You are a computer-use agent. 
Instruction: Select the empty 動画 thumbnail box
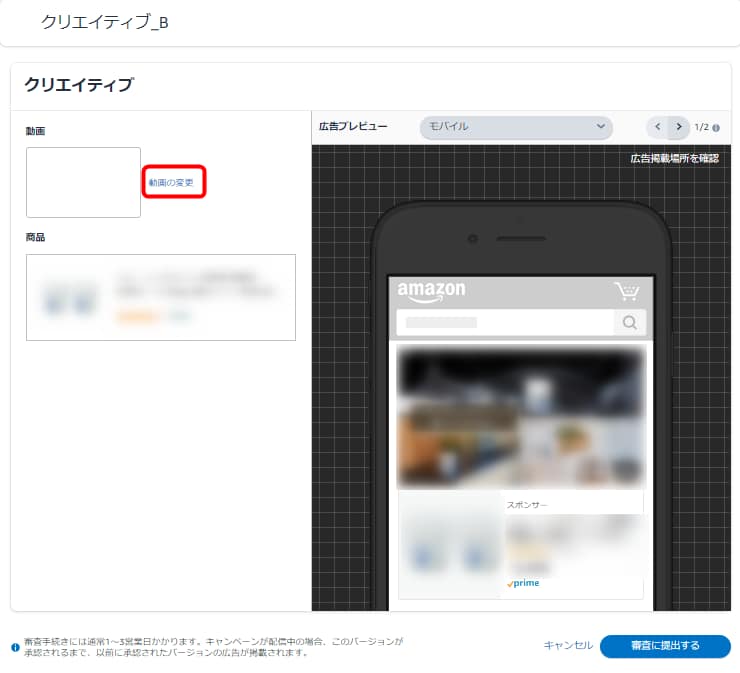coord(83,182)
